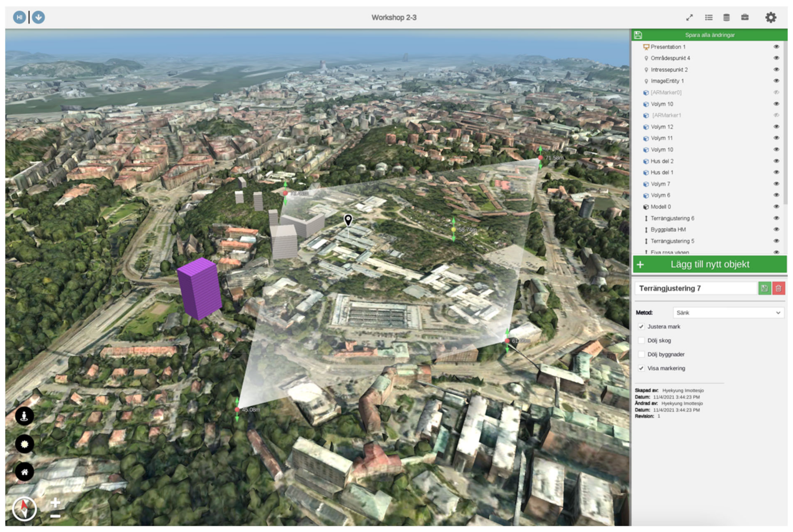793x532 pixels.
Task: Click the blue down-arrow button top left
Action: coord(38,18)
